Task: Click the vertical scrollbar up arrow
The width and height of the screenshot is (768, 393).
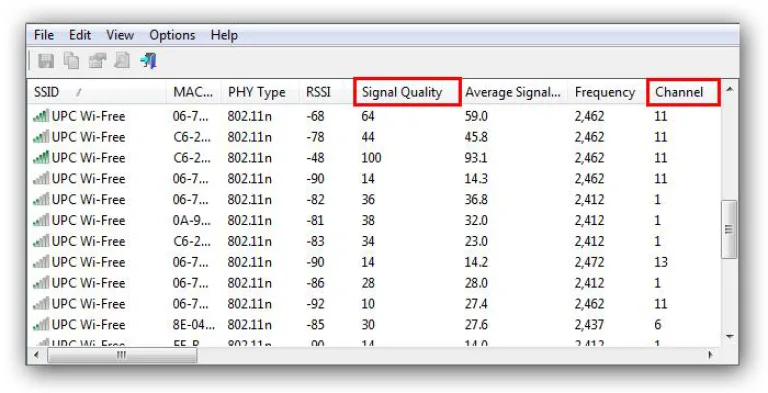Action: 730,89
